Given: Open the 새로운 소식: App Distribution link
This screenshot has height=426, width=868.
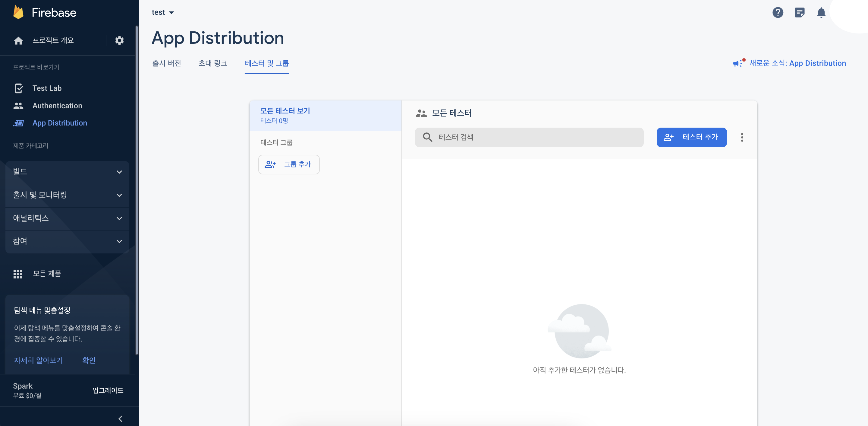Looking at the screenshot, I should point(797,63).
